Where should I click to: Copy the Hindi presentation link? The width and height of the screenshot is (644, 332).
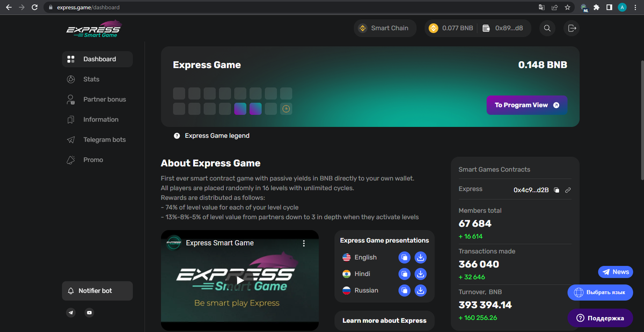(x=405, y=274)
